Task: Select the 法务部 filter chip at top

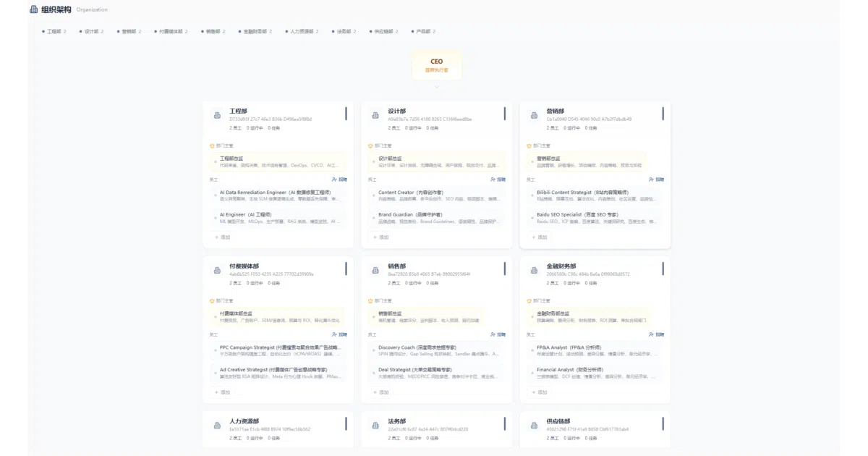Action: [x=344, y=32]
